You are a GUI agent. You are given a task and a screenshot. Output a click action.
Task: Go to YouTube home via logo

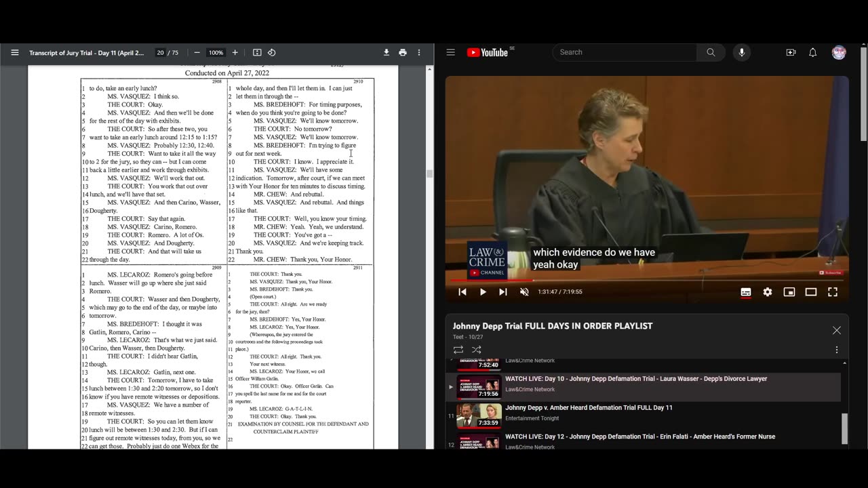[x=488, y=52]
